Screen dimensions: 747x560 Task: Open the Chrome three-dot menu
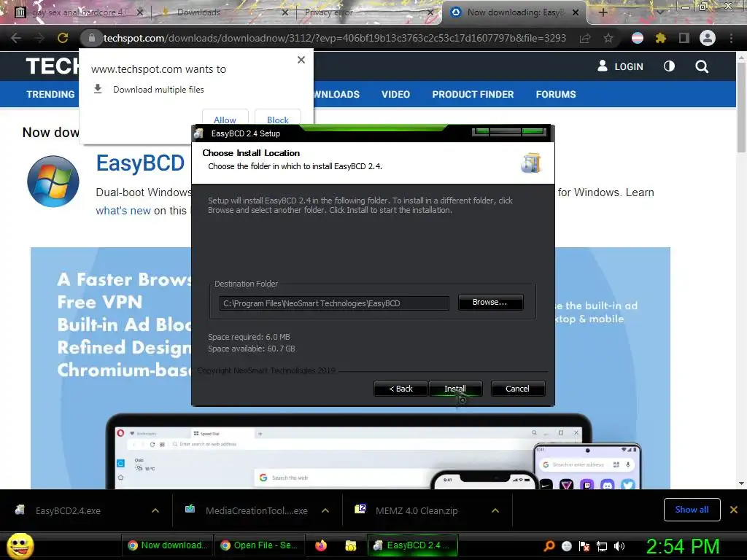[x=731, y=38]
